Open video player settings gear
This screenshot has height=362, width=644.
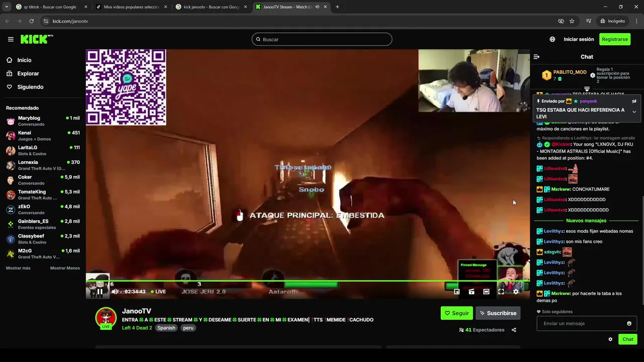point(516,292)
